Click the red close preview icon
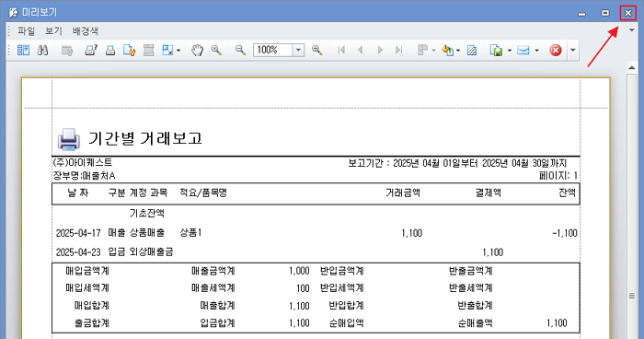 556,50
